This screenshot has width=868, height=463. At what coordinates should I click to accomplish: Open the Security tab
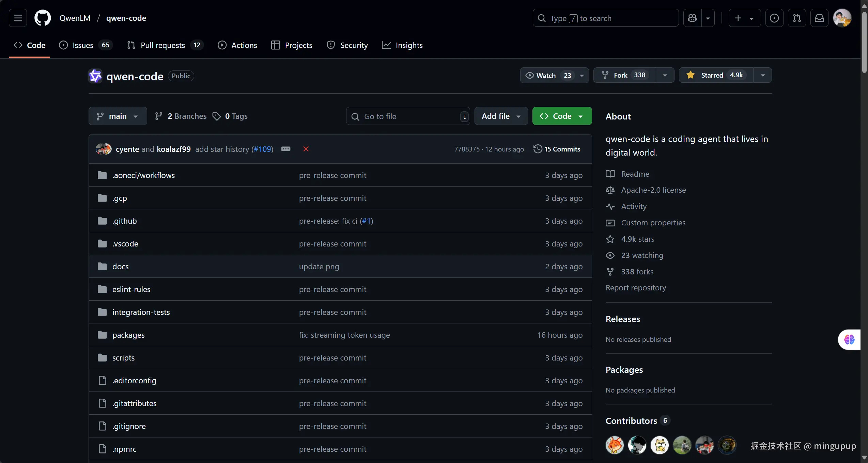(347, 45)
